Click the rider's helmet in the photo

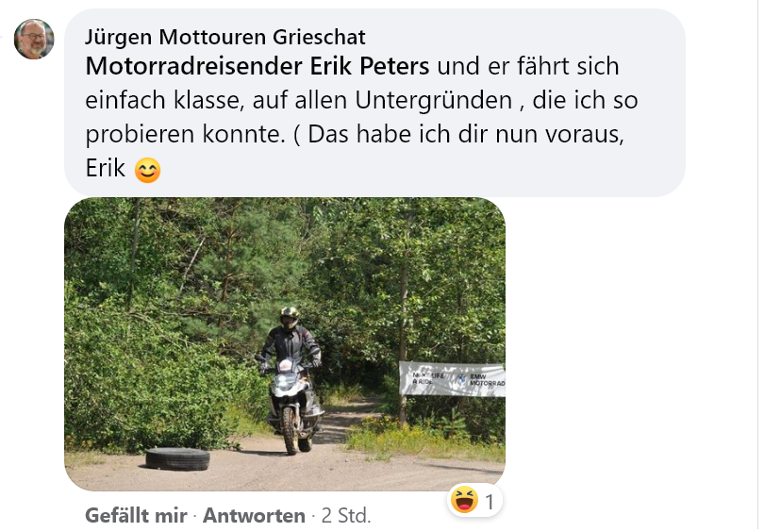pyautogui.click(x=290, y=318)
